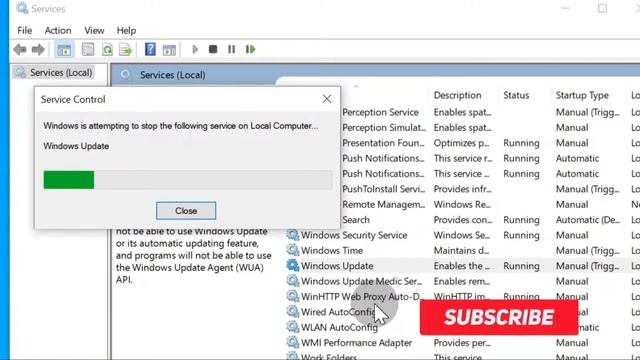Viewport: 640px width, 360px height.
Task: Click the Refresh toolbar icon
Action: 107,49
